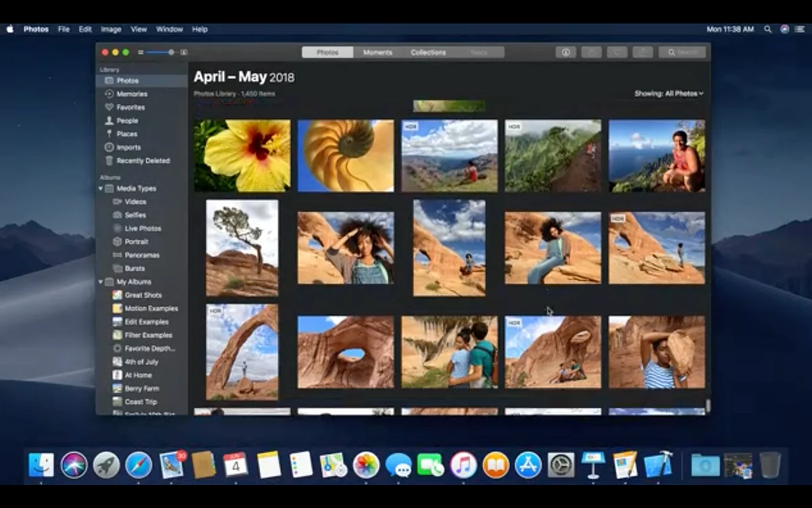Open Spotlight search in the menu bar
The width and height of the screenshot is (812, 508).
coord(768,29)
